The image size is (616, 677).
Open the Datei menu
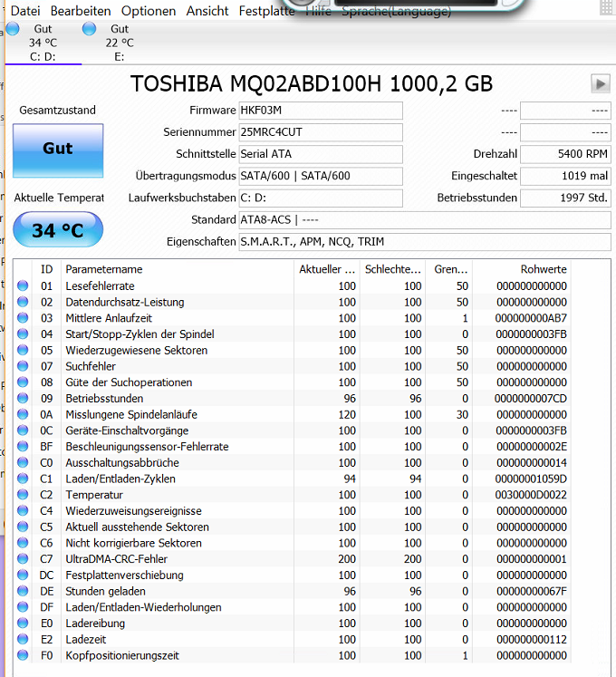click(25, 11)
